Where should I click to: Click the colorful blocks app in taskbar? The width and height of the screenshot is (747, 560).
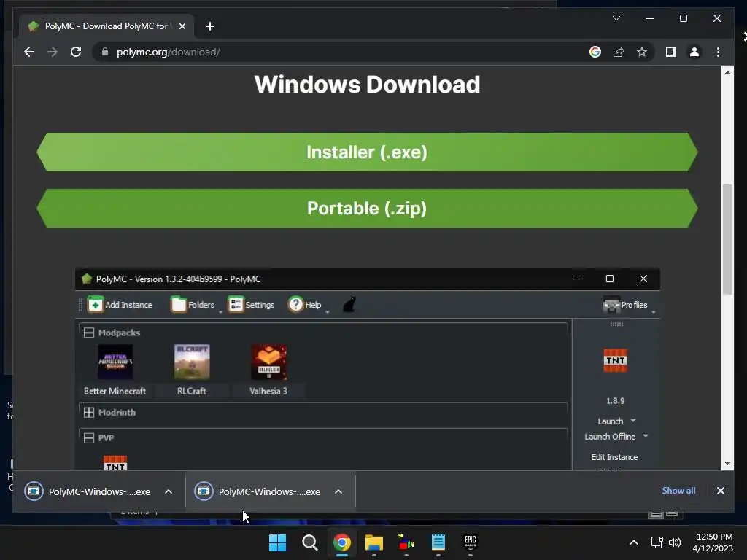pos(406,542)
